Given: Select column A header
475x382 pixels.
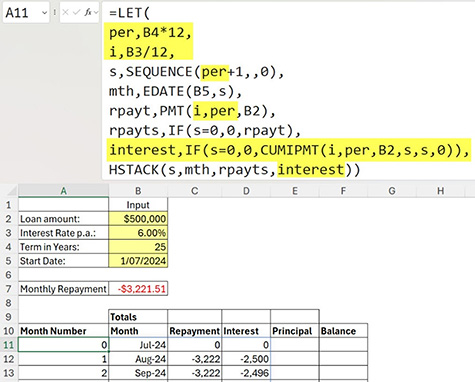Looking at the screenshot, I should click(x=63, y=191).
